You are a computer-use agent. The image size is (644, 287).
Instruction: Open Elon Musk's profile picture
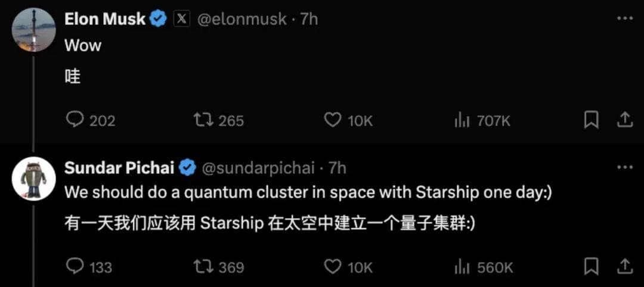34,30
